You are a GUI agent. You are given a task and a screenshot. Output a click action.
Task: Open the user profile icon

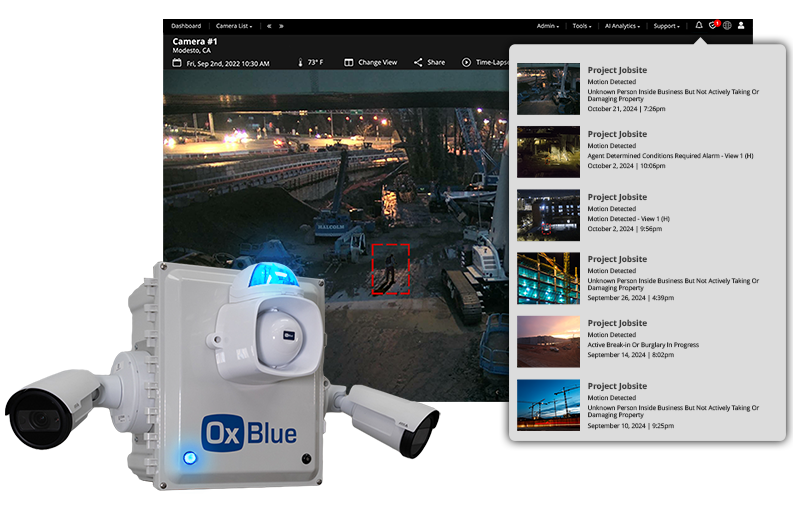[741, 26]
